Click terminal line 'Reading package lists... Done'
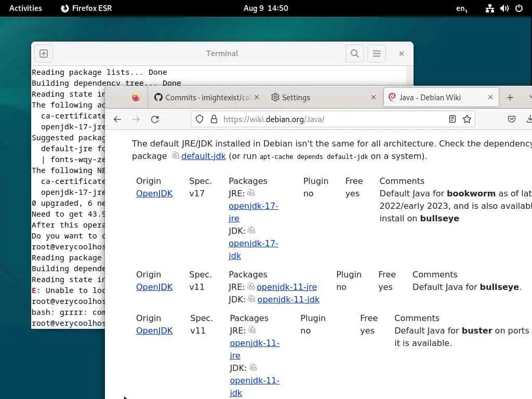The image size is (532, 399). (99, 72)
